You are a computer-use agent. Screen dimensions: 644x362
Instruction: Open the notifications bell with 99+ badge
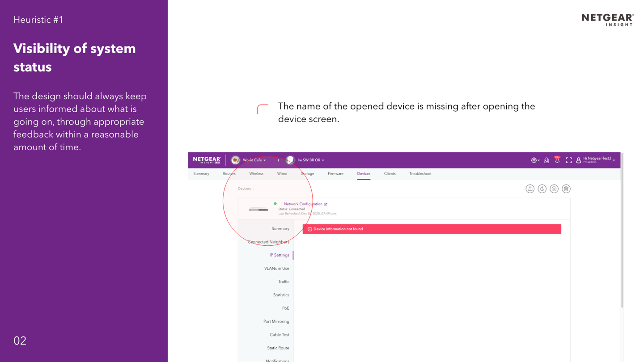[x=557, y=160]
